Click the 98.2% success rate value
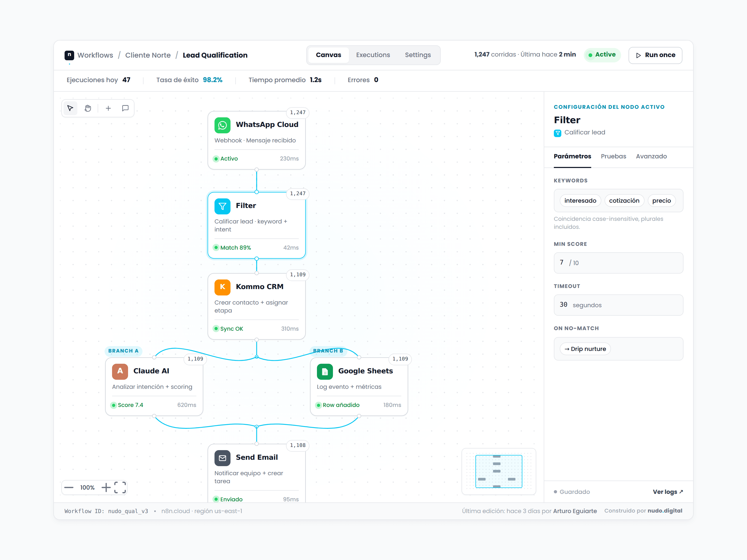Screen dimensions: 747x560 [x=212, y=80]
